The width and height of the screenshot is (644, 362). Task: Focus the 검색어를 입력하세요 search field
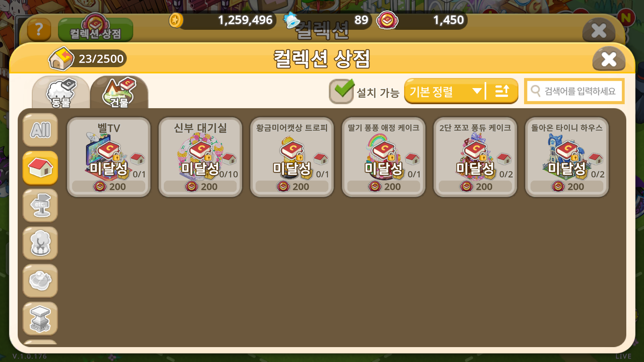(574, 91)
